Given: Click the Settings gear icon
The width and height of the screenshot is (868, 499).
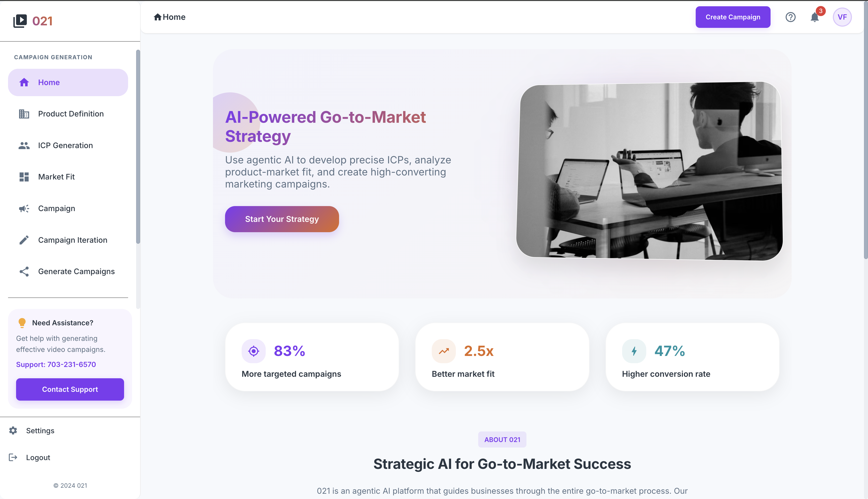Looking at the screenshot, I should 13,430.
